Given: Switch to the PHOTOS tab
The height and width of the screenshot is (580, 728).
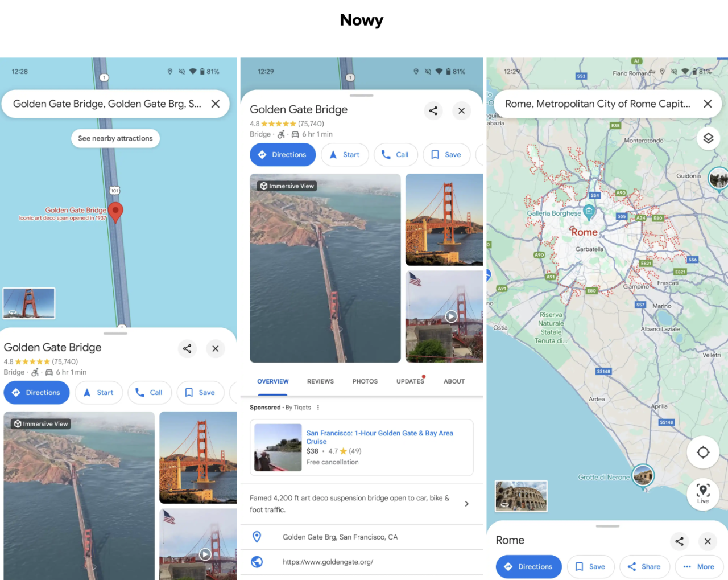Looking at the screenshot, I should 365,381.
